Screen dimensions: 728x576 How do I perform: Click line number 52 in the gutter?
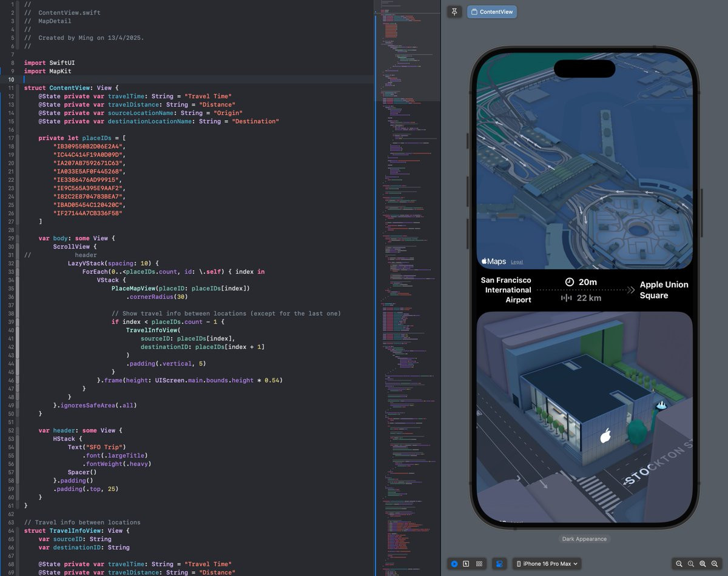point(10,430)
